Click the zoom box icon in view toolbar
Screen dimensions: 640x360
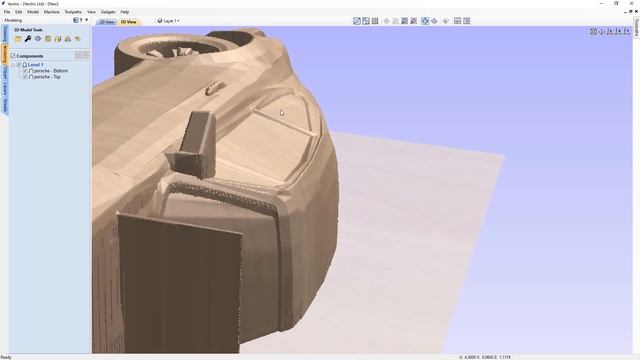tap(404, 21)
